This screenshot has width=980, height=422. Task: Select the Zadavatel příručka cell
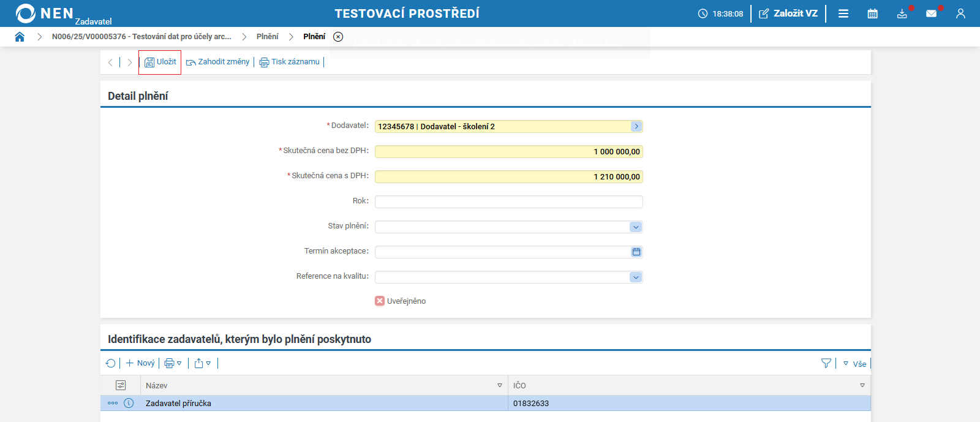pyautogui.click(x=324, y=403)
